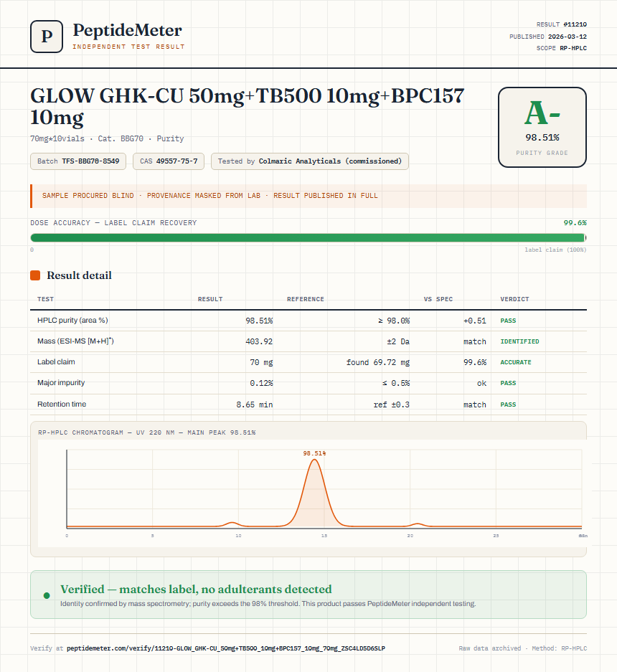Click the Tested by Colmaric Analyticals chip

coord(309,161)
